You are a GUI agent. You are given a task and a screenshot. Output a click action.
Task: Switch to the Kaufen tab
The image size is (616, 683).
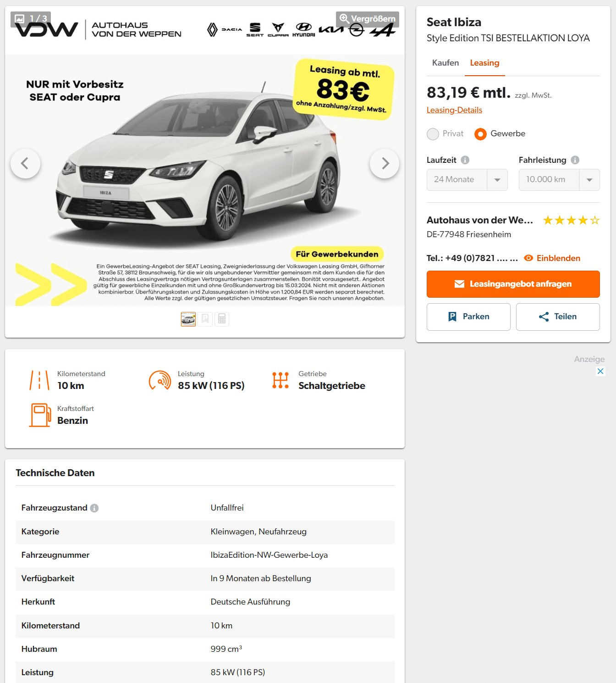(x=445, y=63)
